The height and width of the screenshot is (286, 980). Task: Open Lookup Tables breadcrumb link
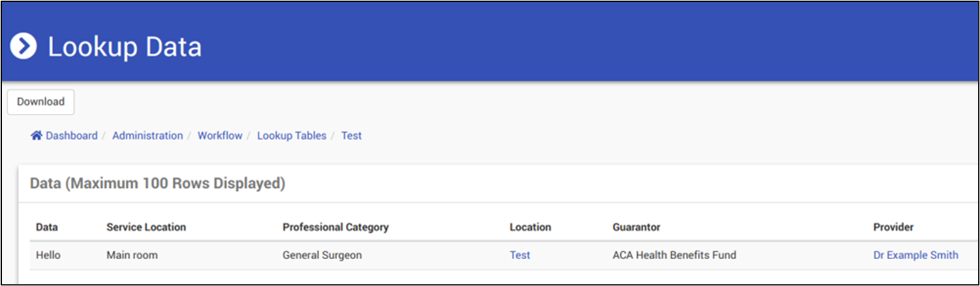tap(292, 136)
